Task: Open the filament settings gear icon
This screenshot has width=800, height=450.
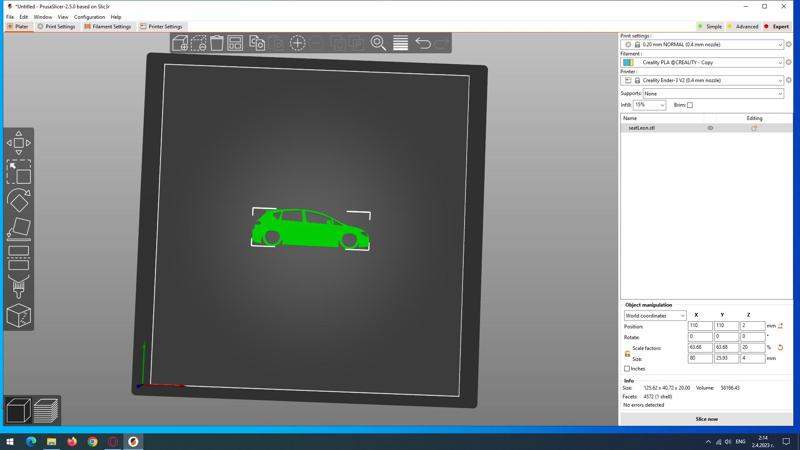Action: pyautogui.click(x=789, y=62)
